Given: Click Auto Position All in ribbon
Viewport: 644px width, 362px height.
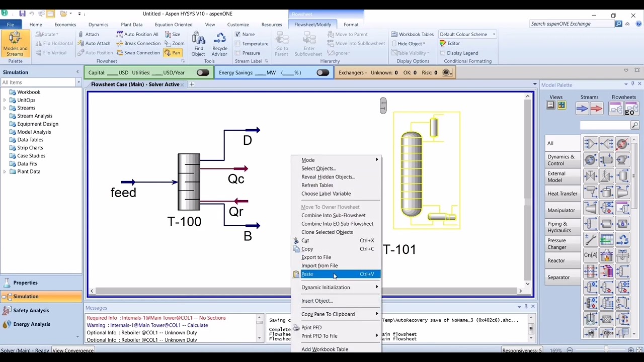Looking at the screenshot, I should click(137, 34).
